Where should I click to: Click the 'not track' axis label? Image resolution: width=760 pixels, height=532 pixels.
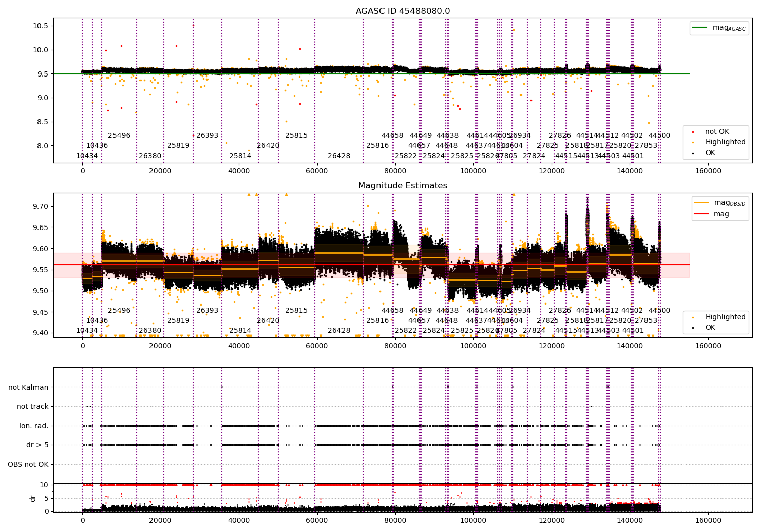point(32,406)
